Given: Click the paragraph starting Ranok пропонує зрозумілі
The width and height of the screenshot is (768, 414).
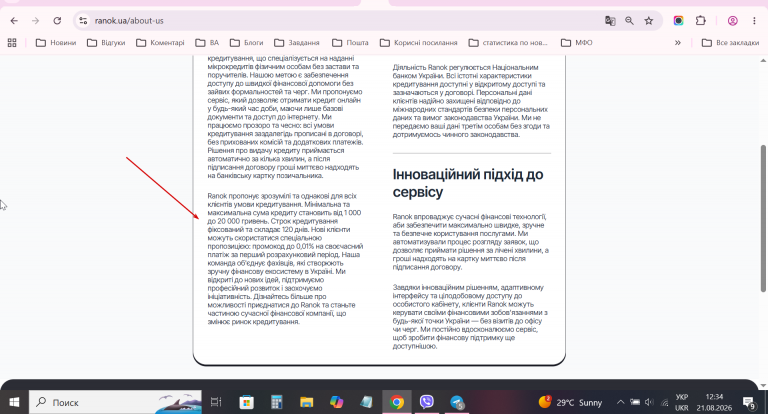Looking at the screenshot, I should click(x=285, y=259).
